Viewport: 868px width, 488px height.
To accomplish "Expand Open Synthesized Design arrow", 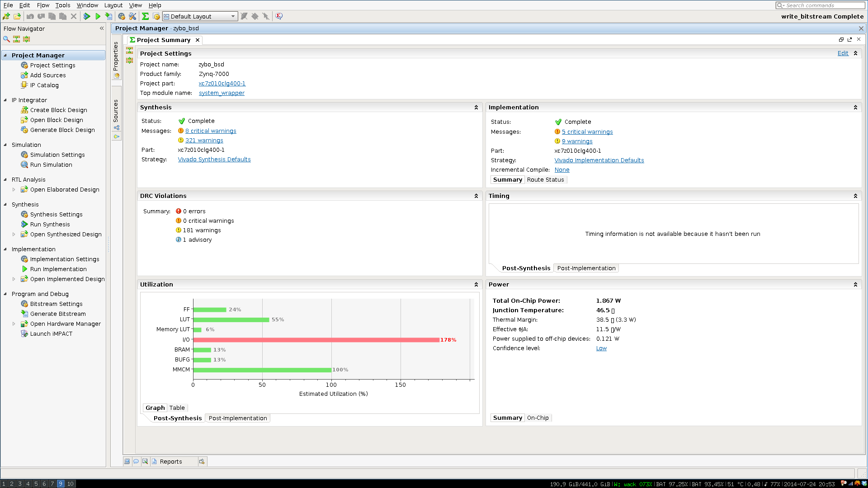I will tap(14, 235).
